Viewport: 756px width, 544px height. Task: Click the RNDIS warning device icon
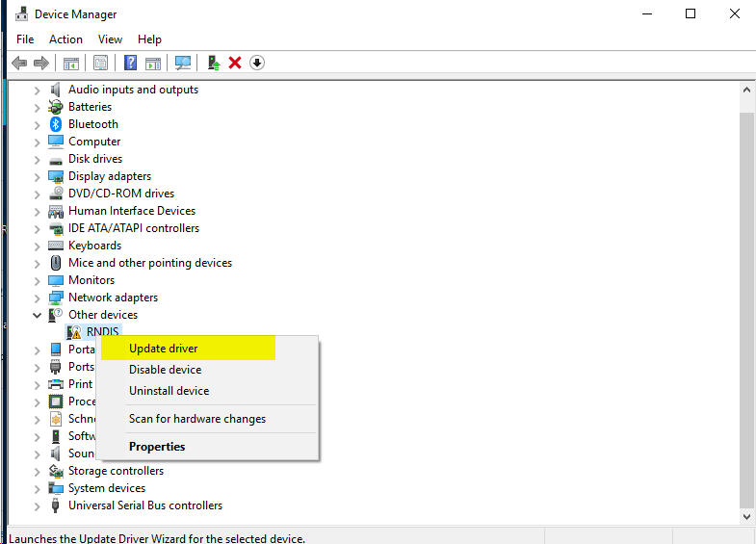coord(74,332)
